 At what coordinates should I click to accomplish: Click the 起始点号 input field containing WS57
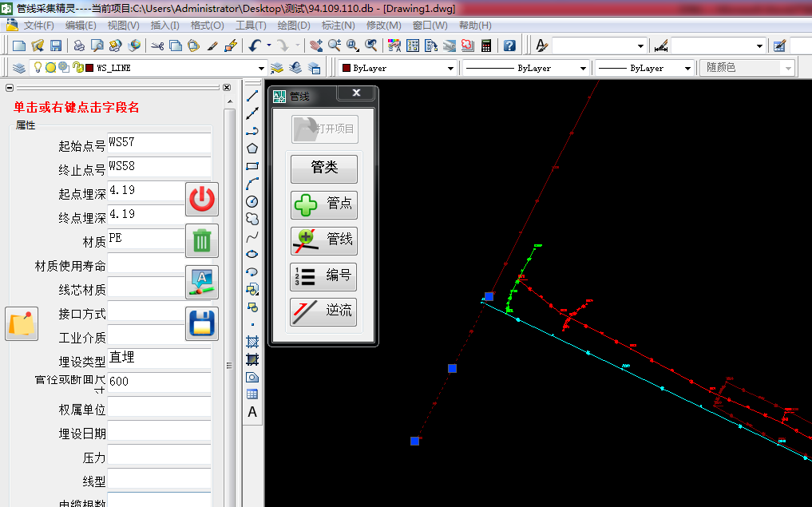click(159, 144)
